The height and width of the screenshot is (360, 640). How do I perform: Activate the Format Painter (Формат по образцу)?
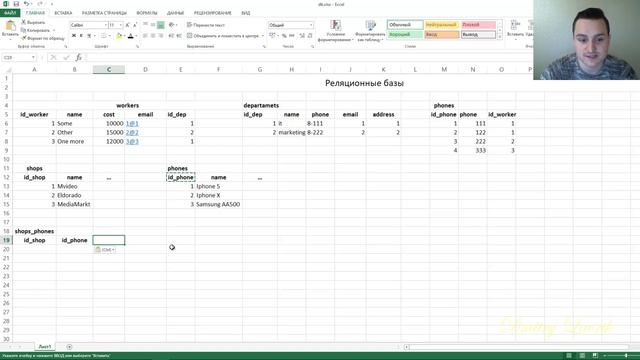pos(43,38)
